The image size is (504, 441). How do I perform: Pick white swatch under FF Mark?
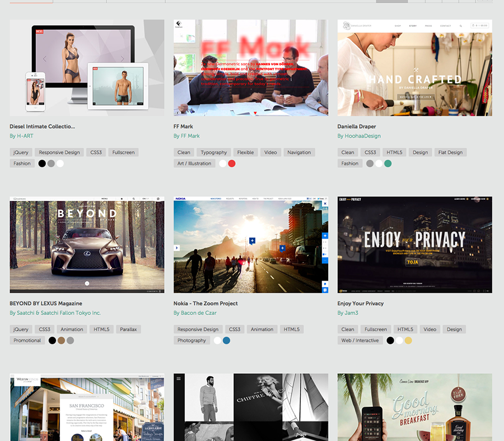(x=223, y=163)
